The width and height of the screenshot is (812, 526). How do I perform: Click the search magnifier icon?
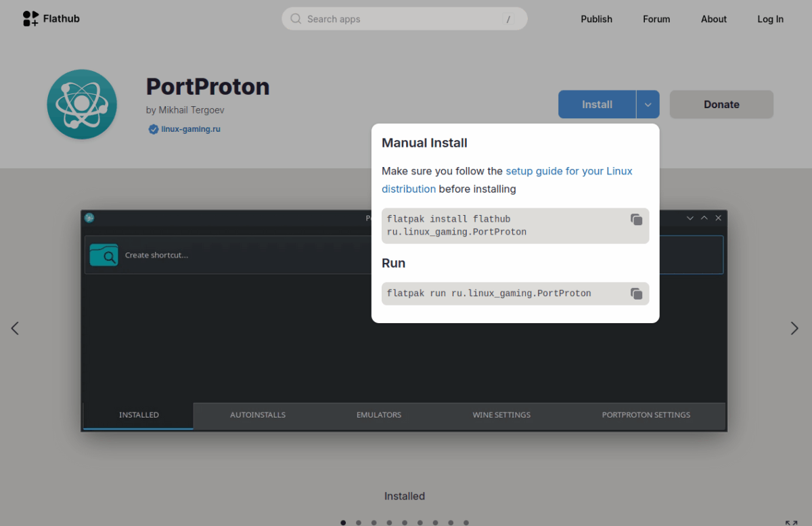296,18
